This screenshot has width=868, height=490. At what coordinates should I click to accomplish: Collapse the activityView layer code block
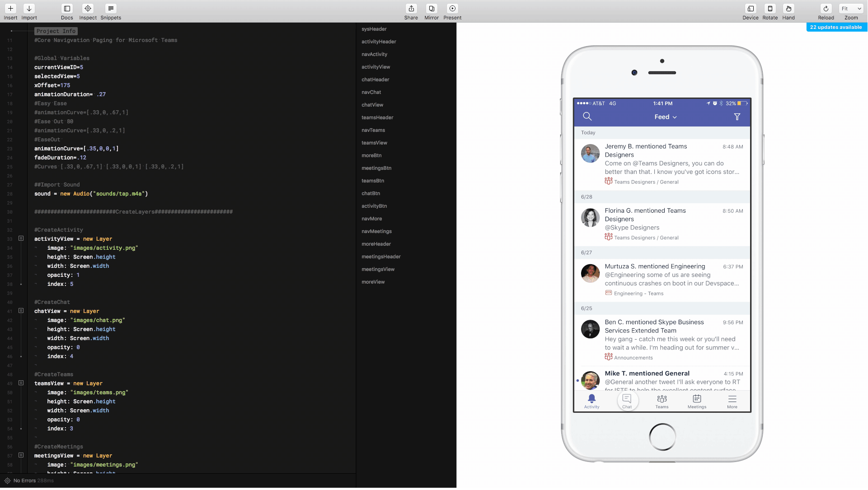(21, 238)
